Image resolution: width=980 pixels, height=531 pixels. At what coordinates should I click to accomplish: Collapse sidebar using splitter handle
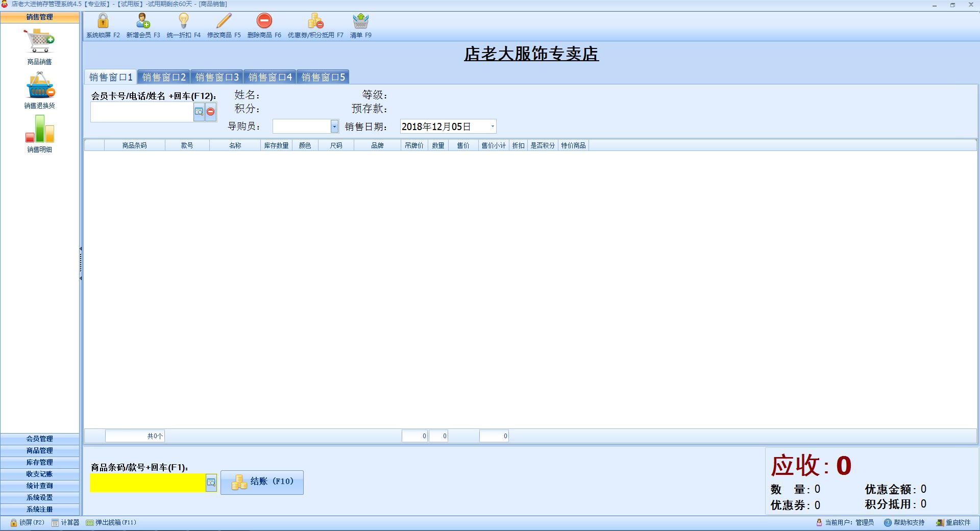coord(81,263)
